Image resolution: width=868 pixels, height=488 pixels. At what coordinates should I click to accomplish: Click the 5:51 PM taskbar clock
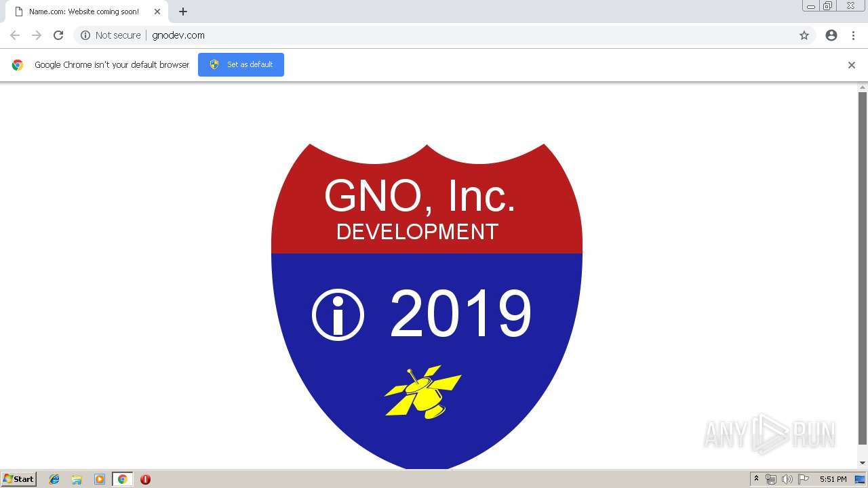(833, 479)
